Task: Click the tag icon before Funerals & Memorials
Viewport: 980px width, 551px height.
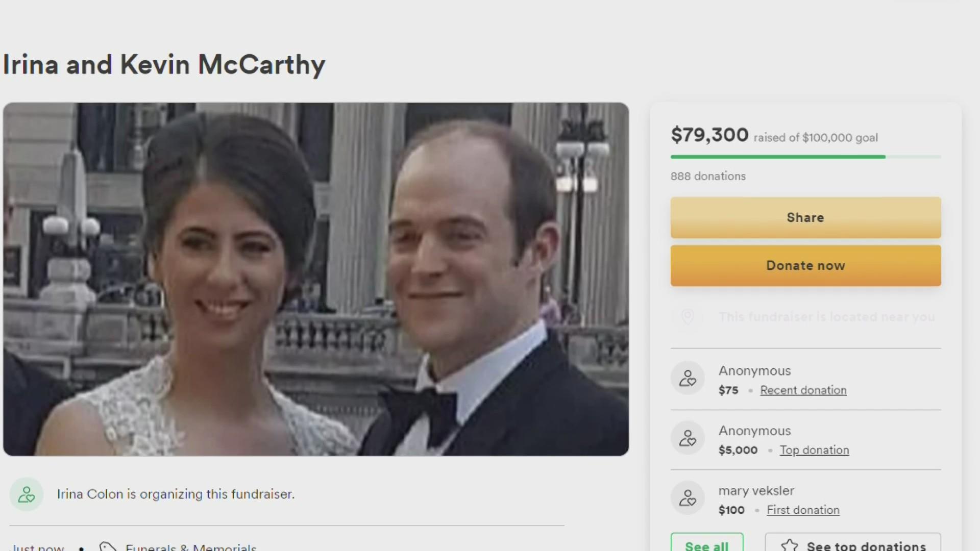Action: pos(107,547)
